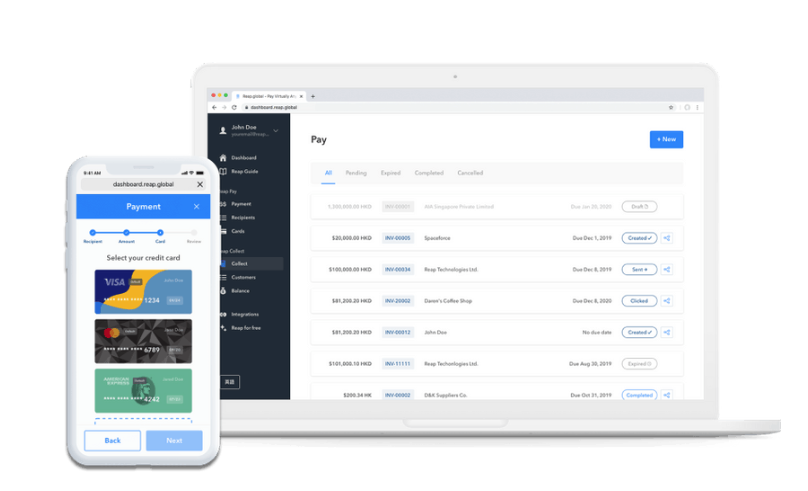Click the blue + New button

point(666,139)
